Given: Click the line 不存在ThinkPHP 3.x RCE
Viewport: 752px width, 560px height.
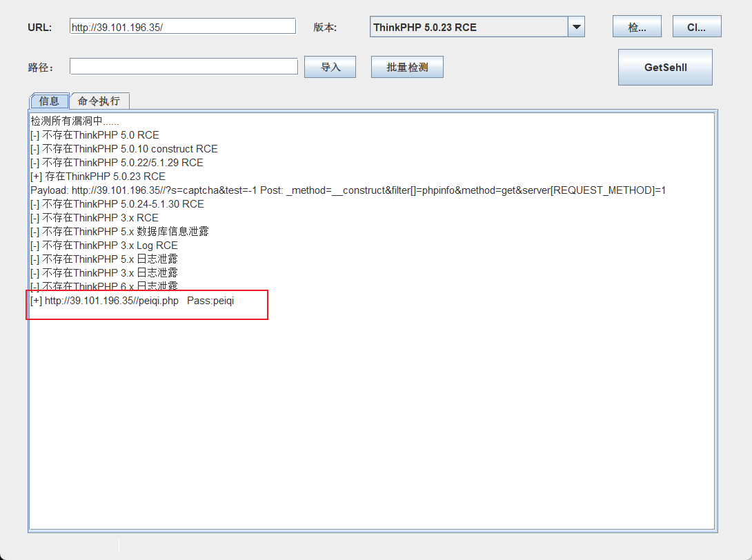Looking at the screenshot, I should click(x=95, y=218).
